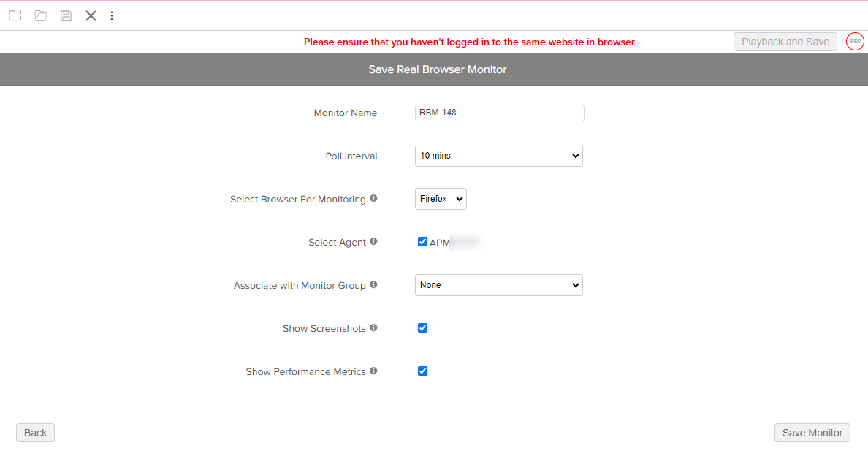Click the floppy disk save icon
Image resolution: width=868 pixels, height=451 pixels.
(66, 15)
